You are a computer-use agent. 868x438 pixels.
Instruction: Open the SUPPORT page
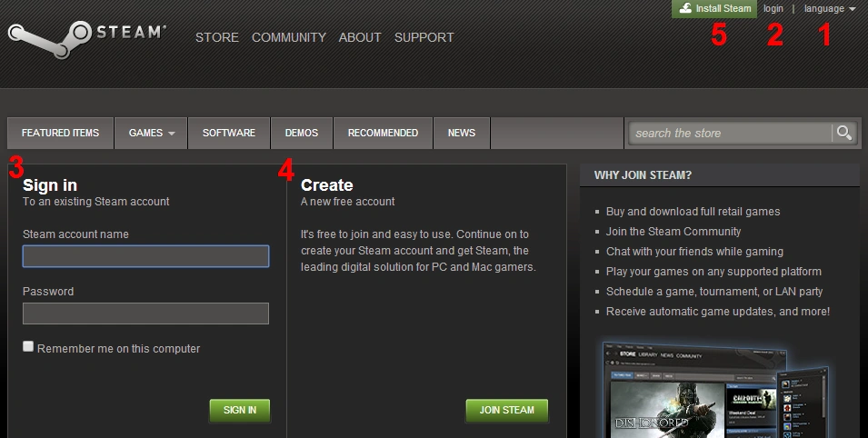pyautogui.click(x=424, y=37)
